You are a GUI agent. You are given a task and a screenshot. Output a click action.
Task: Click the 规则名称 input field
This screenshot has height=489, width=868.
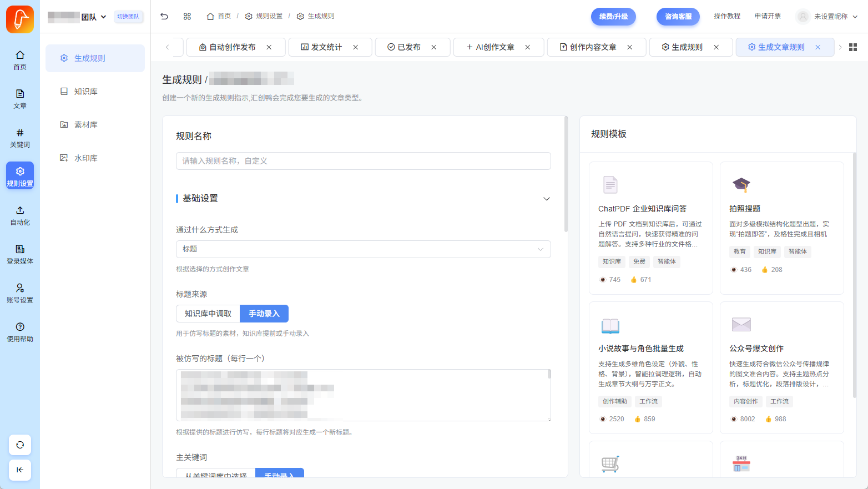click(363, 161)
